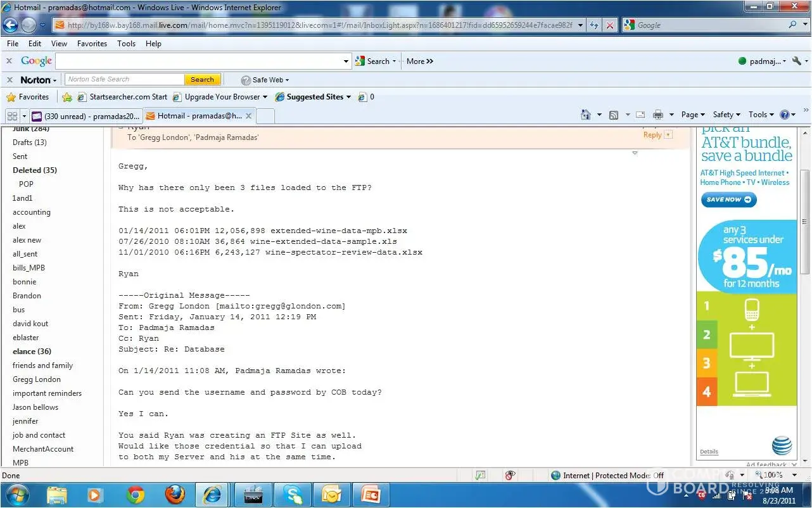Click the Norton Safe Search input field

pyautogui.click(x=124, y=80)
